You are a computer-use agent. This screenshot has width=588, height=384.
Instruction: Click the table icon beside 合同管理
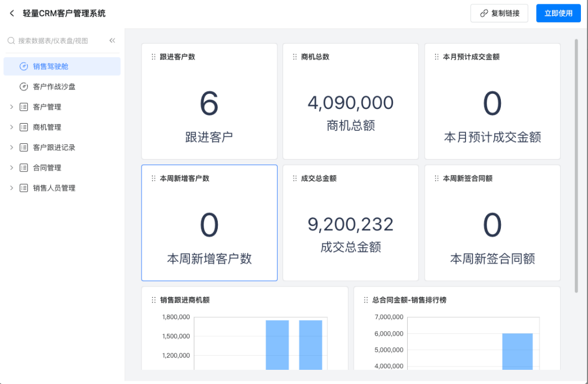[x=23, y=168]
